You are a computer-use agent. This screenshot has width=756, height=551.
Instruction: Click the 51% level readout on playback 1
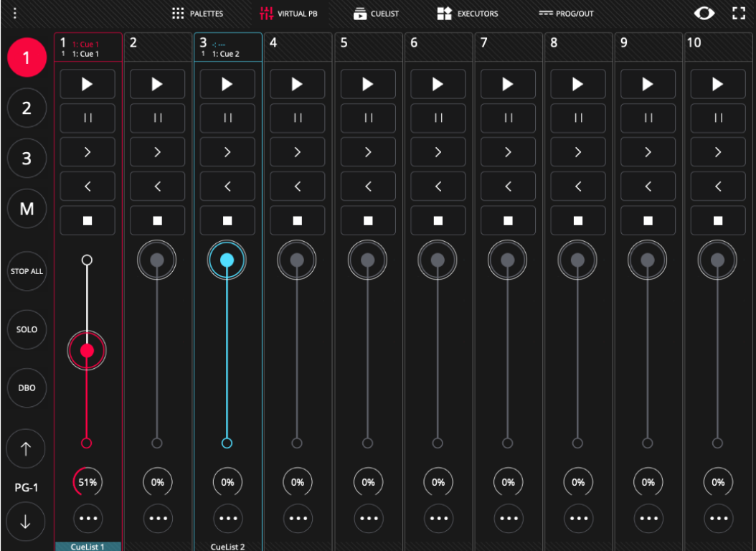click(88, 482)
